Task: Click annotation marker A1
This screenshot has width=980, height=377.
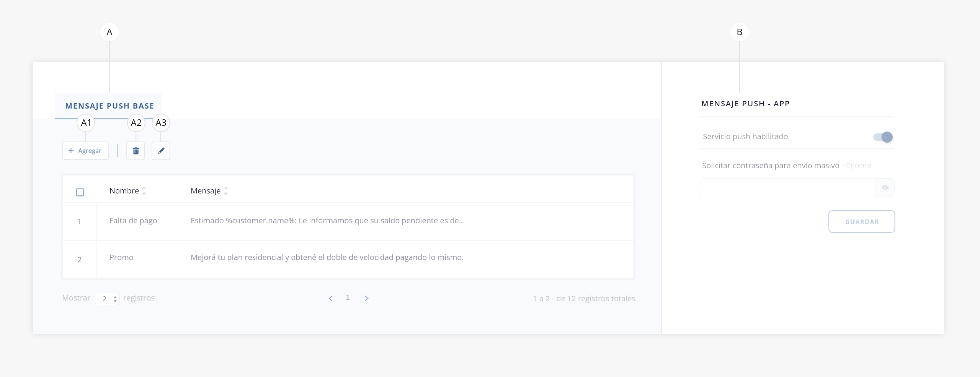Action: click(86, 123)
